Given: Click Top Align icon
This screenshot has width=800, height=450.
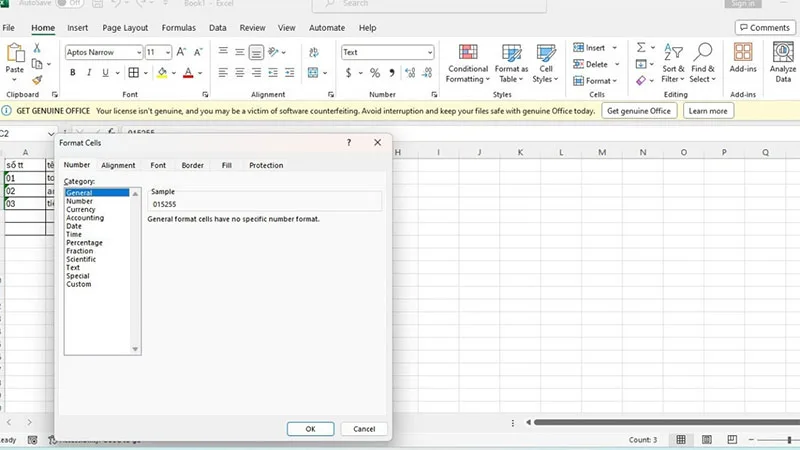Looking at the screenshot, I should click(x=223, y=52).
